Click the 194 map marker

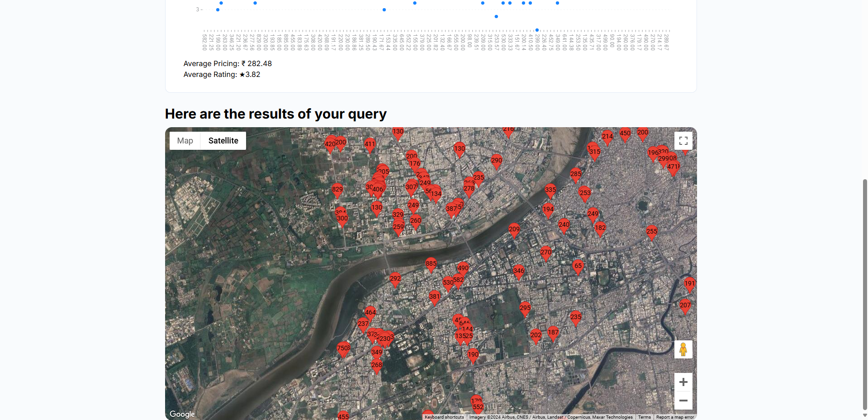coord(548,212)
